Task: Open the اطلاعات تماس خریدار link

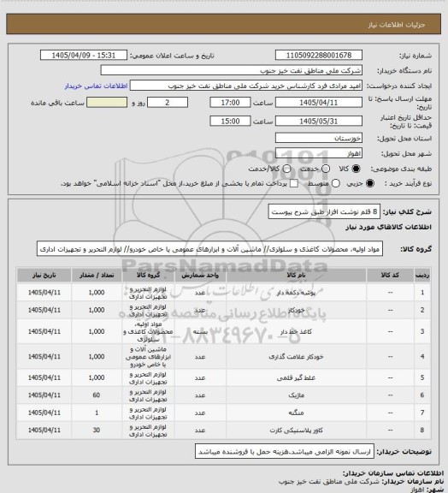Action: [x=96, y=86]
